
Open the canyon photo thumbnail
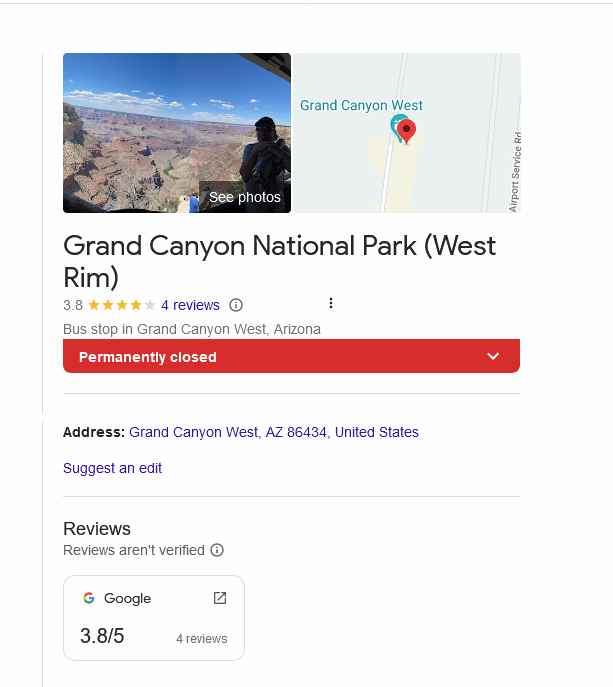pyautogui.click(x=177, y=133)
